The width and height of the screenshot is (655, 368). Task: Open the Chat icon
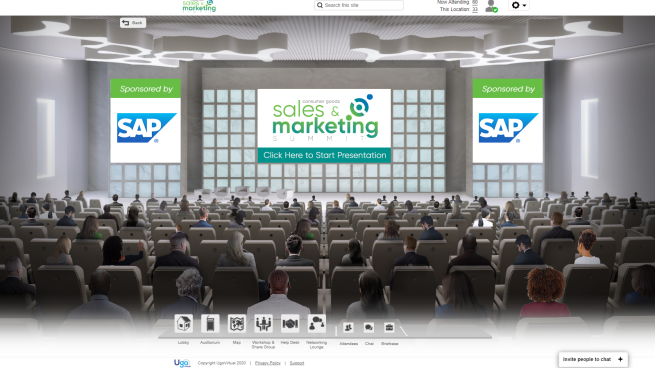369,328
